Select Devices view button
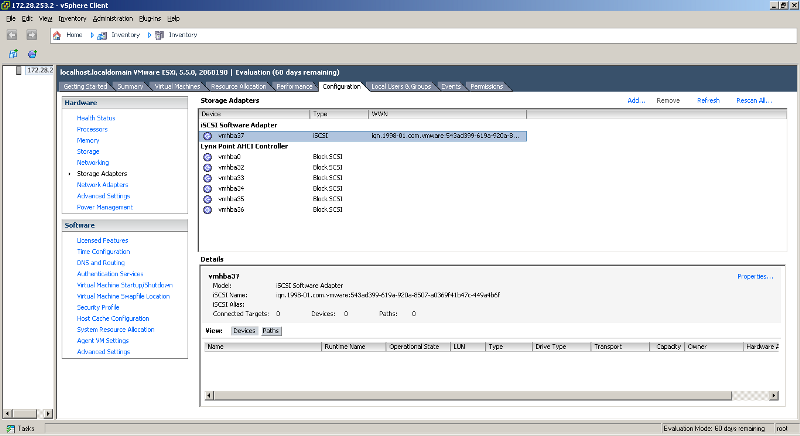Image resolution: width=800 pixels, height=436 pixels. pyautogui.click(x=244, y=330)
